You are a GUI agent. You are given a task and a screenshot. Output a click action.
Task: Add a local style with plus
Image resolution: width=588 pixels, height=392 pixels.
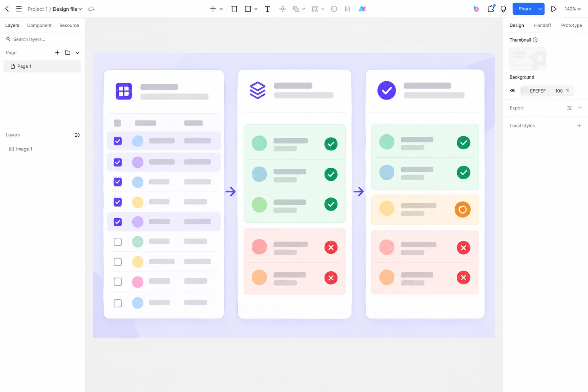click(x=579, y=126)
